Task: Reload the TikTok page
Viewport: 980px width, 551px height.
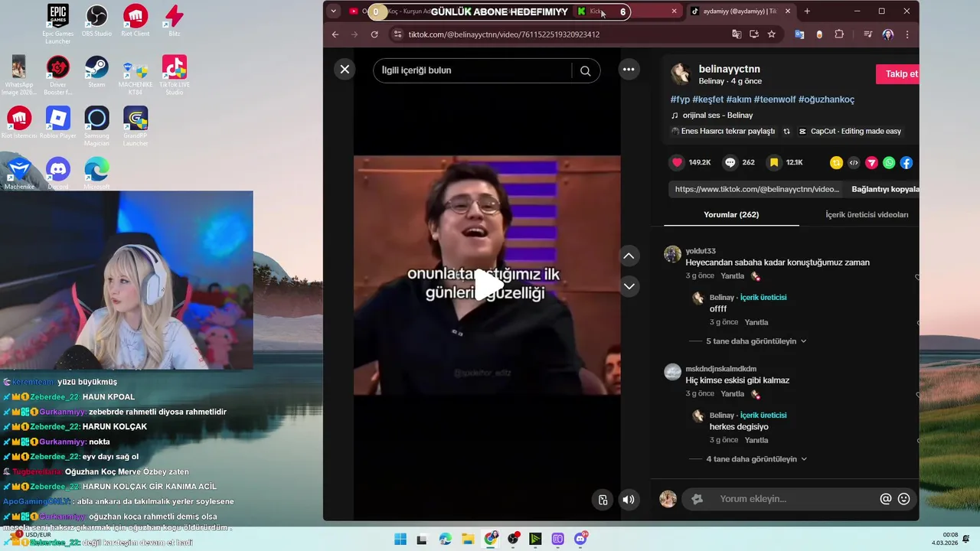Action: coord(374,34)
